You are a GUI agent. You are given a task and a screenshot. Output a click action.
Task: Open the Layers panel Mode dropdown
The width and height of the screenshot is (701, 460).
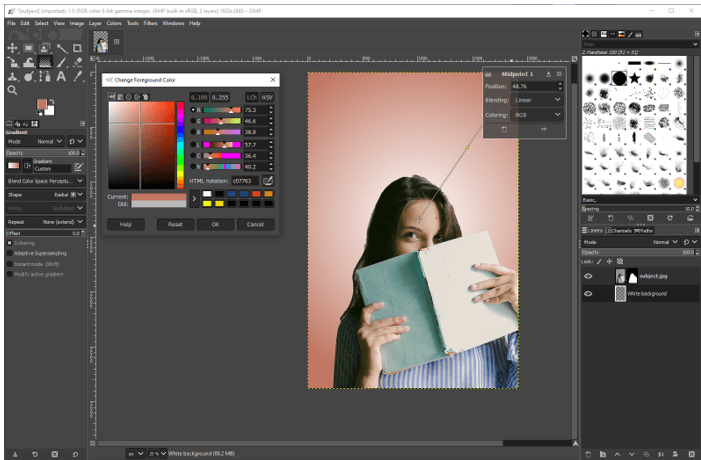tap(631, 242)
